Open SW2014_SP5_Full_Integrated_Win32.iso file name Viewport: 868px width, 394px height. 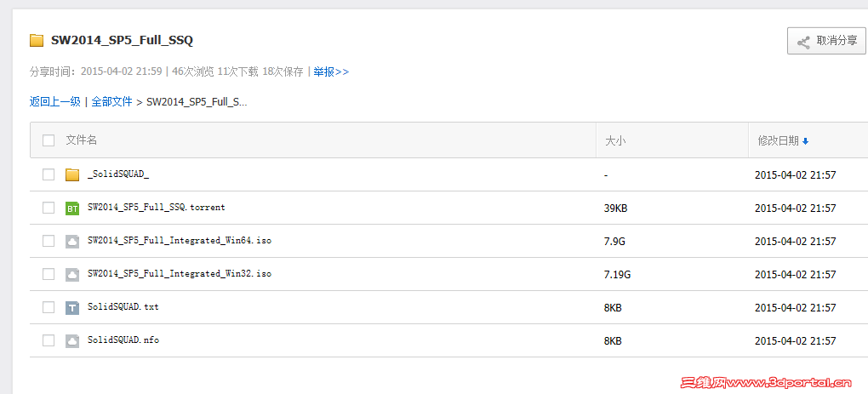180,274
